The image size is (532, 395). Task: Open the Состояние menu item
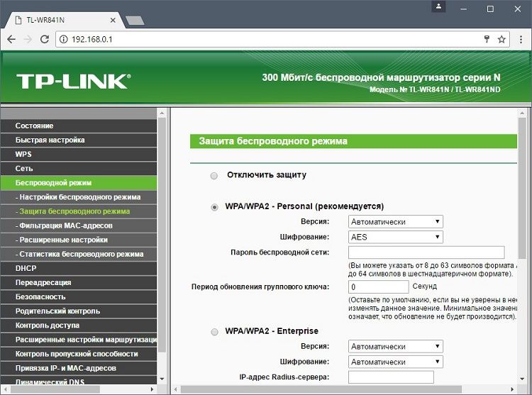(x=34, y=126)
